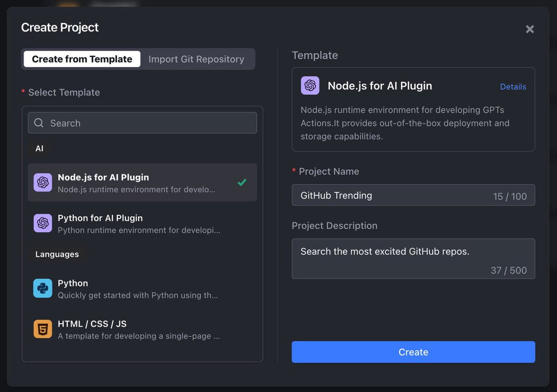The image size is (557, 392).
Task: Pick the Python language template
Action: (139, 288)
